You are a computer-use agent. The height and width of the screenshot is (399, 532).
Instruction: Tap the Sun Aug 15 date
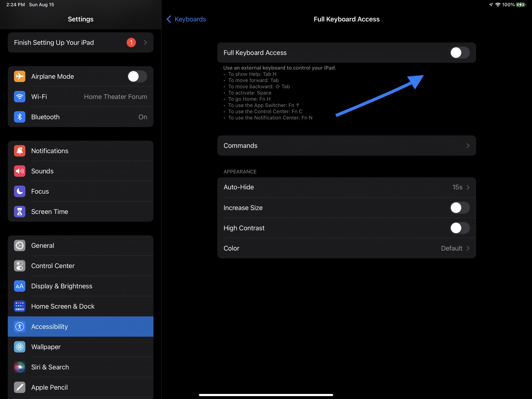(41, 5)
